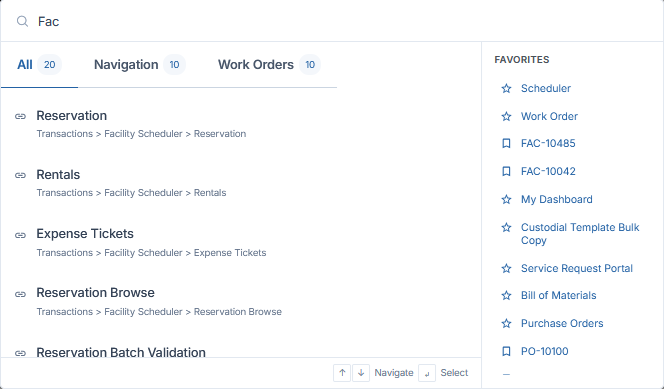Click star icon next to Service Request Portal
This screenshot has height=389, width=664.
click(x=506, y=268)
